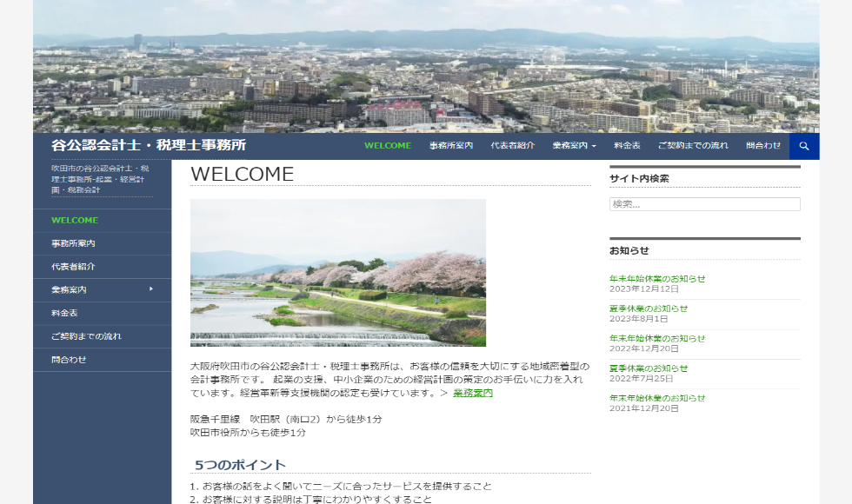Click the search magnifier icon in navbar
The width and height of the screenshot is (852, 504).
click(804, 146)
